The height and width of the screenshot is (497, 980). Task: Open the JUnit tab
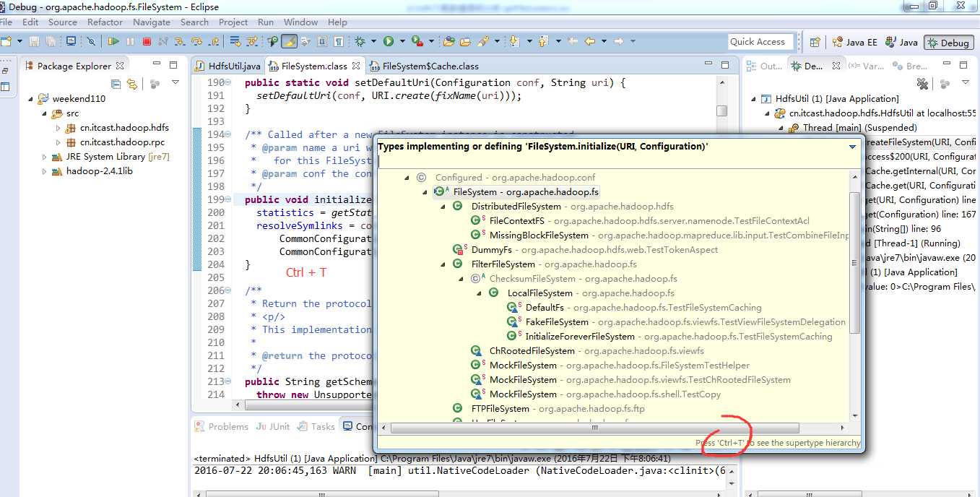(272, 427)
